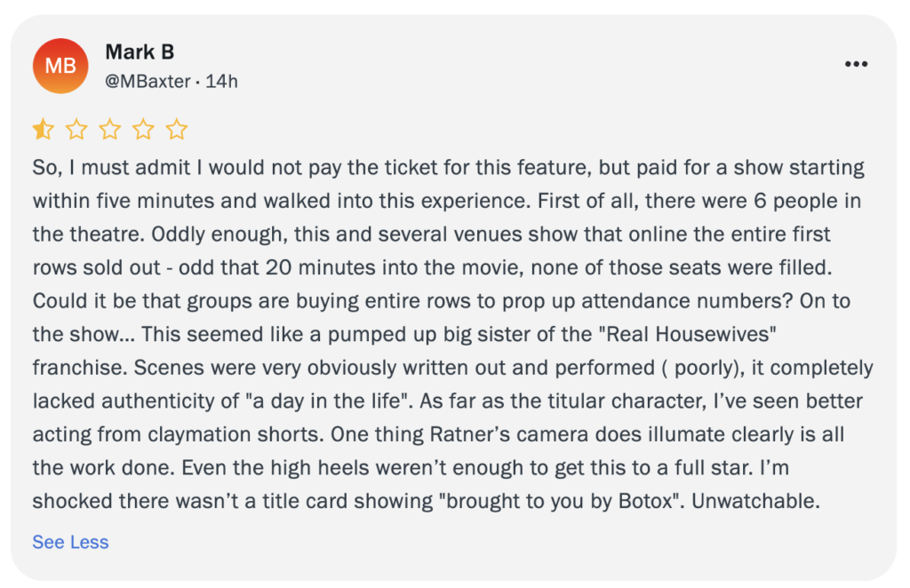Click the fourth rating star
This screenshot has height=588, width=910.
pyautogui.click(x=143, y=130)
